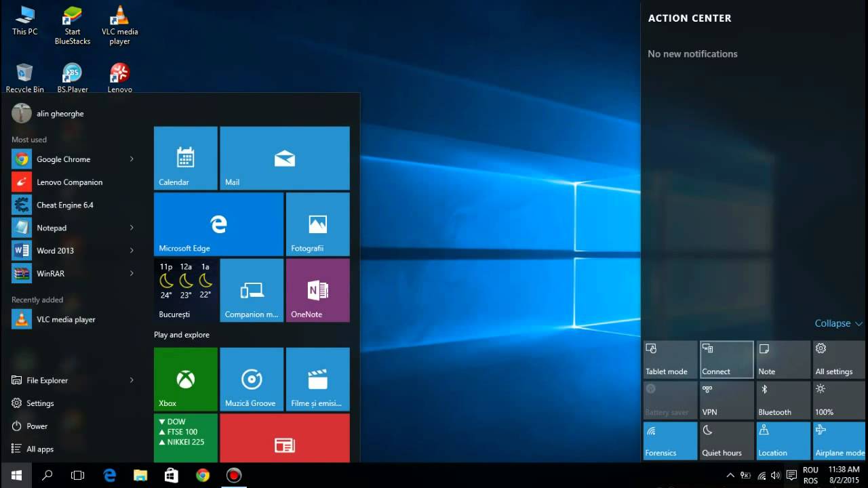Viewport: 868px width, 488px height.
Task: Open All settings quick action
Action: tap(840, 359)
